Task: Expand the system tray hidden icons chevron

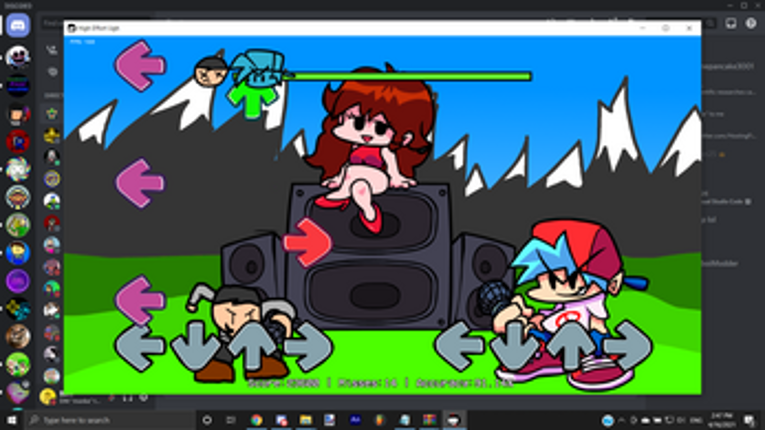Action: pyautogui.click(x=621, y=420)
